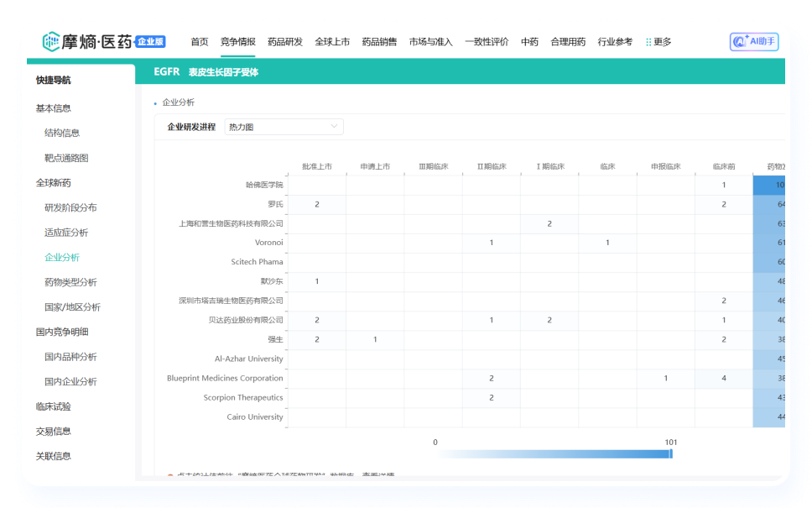Go to the 首页 menu

[x=200, y=42]
